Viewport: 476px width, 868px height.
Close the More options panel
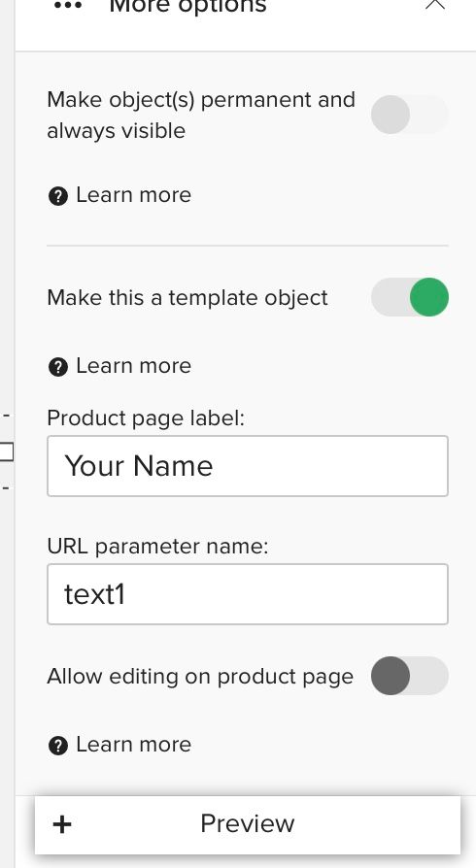[435, 5]
